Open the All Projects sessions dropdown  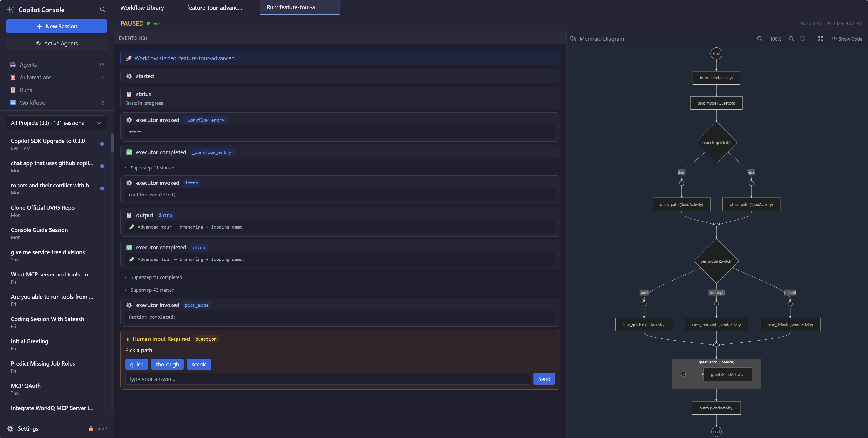point(57,123)
